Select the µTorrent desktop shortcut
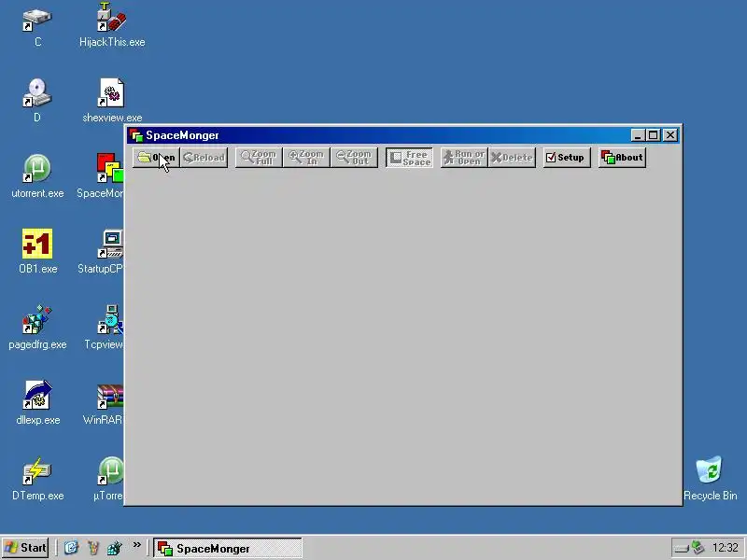 pos(108,479)
